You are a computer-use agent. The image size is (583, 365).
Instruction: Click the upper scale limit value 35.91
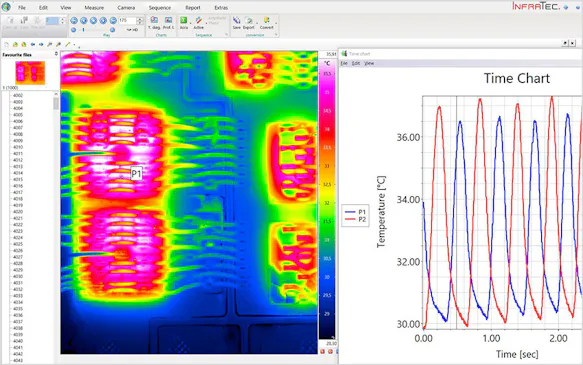point(331,54)
